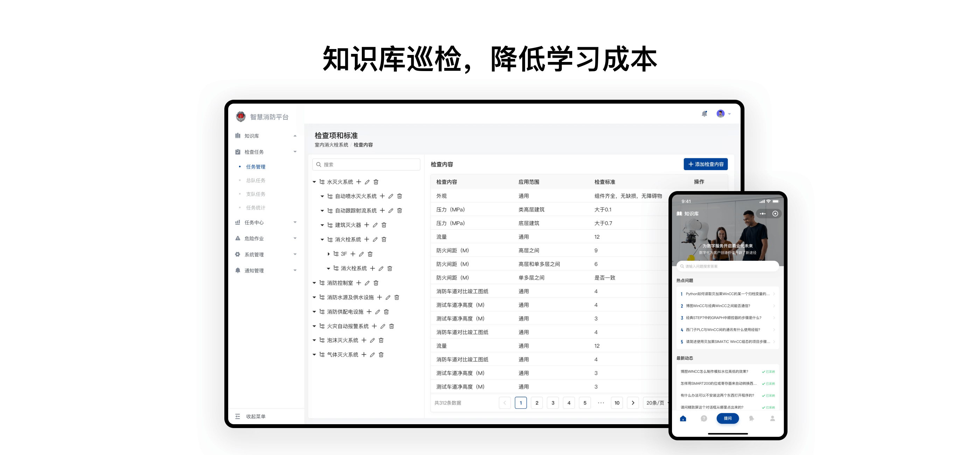Add an item under 消防控制室
This screenshot has height=455, width=980.
359,283
